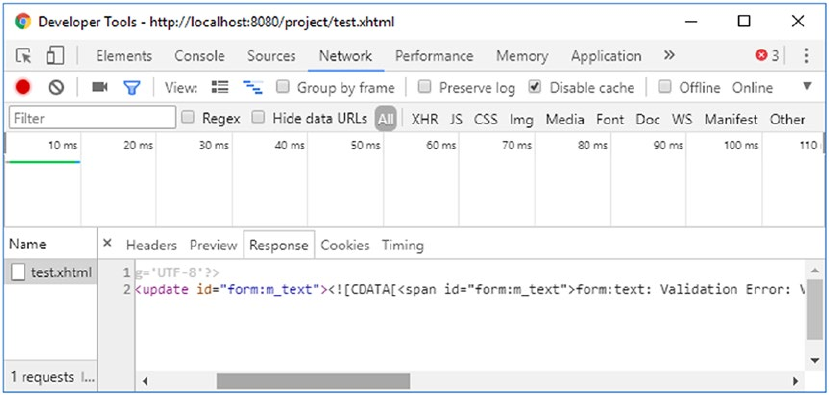The image size is (829, 395).
Task: Stop recording with the red record button
Action: point(23,87)
